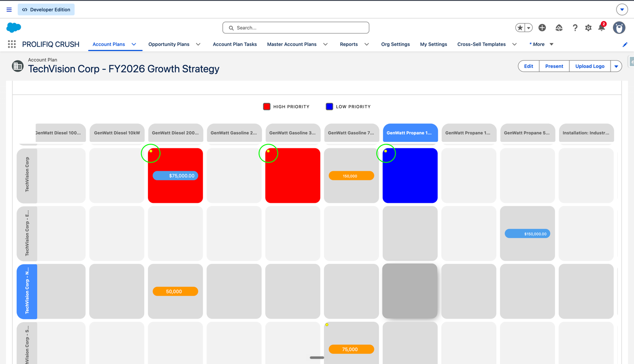The width and height of the screenshot is (634, 364).
Task: Select the GenWatt Diesel 10kW column header
Action: pos(117,133)
